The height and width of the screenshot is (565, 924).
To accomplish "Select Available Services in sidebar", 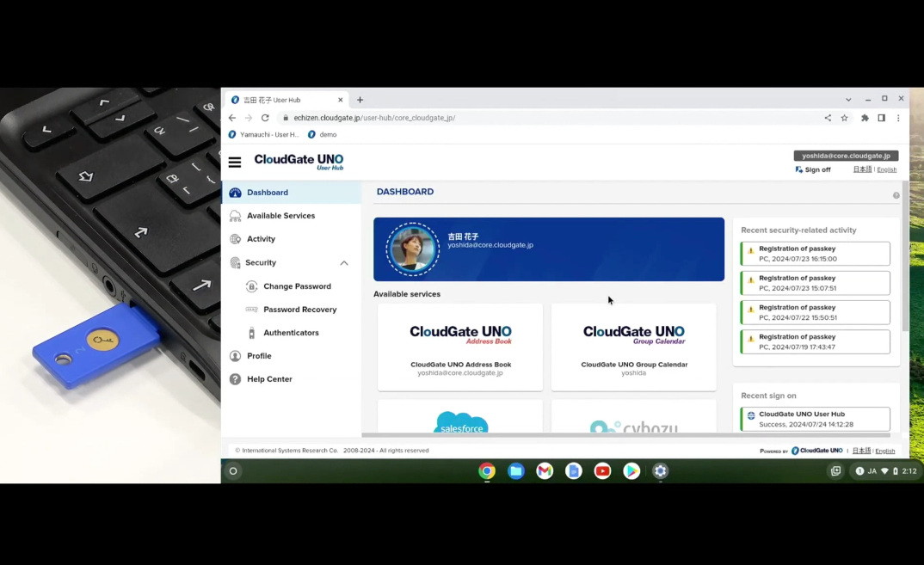I will (280, 216).
